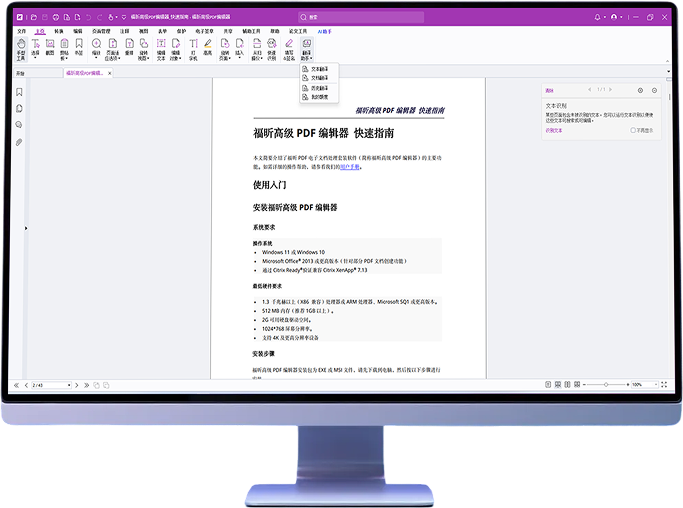Click the Bookmark (书签) ribbon icon
Viewport: 683px width, 508px height.
(79, 47)
